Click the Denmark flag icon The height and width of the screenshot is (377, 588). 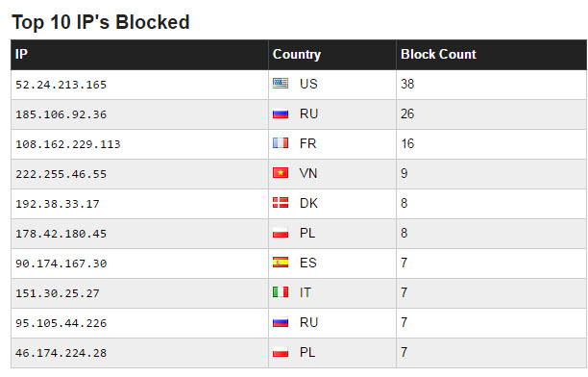281,203
